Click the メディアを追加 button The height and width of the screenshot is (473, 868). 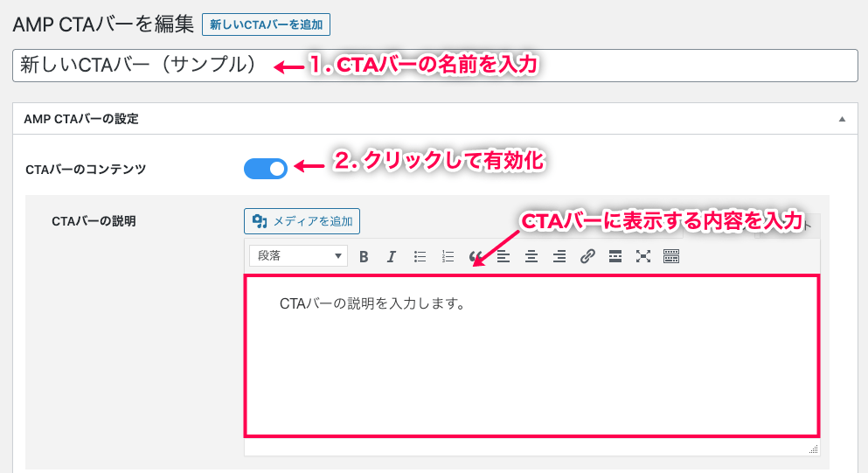302,221
